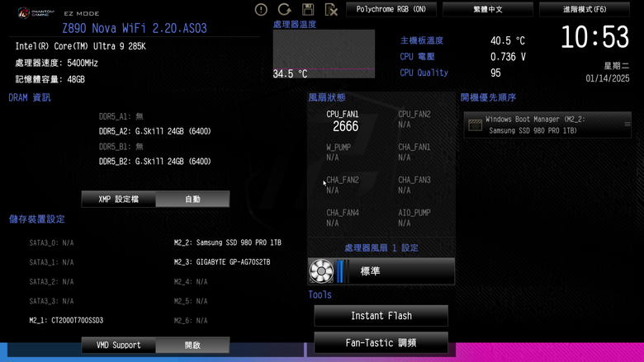This screenshot has height=362, width=644.
Task: Grab the boot entry reorder handle
Action: click(x=627, y=125)
